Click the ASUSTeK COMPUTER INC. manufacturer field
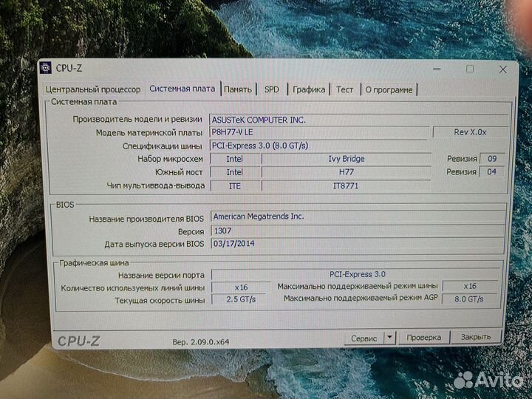532x399 pixels. (x=358, y=120)
